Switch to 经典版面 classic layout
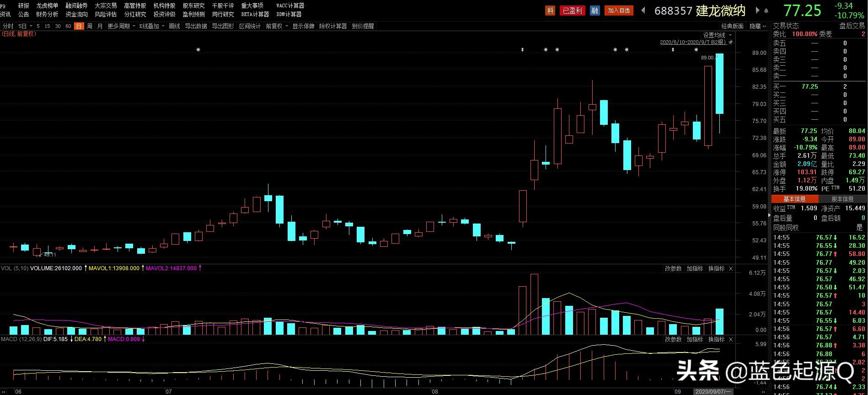The height and width of the screenshot is (395, 868). 733,27
